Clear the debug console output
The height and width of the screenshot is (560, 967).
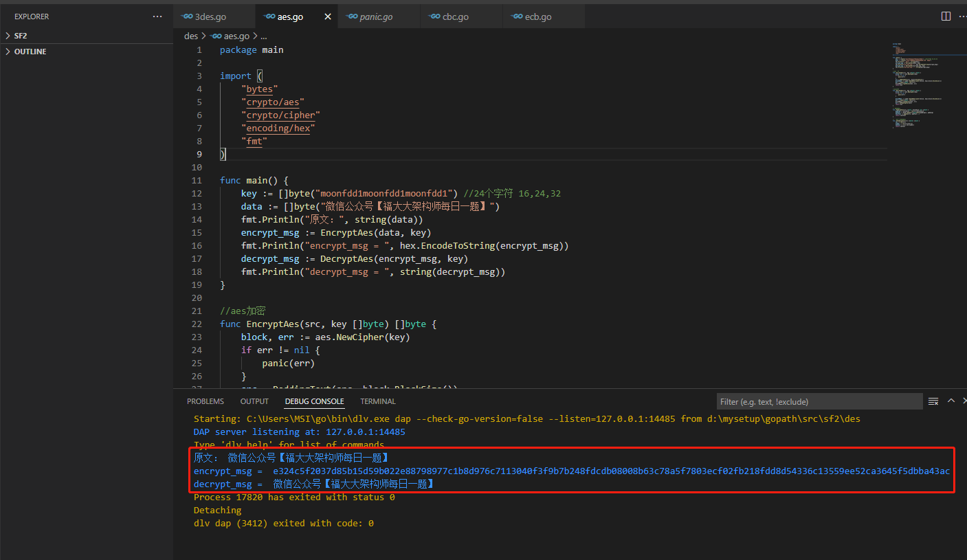click(x=933, y=401)
